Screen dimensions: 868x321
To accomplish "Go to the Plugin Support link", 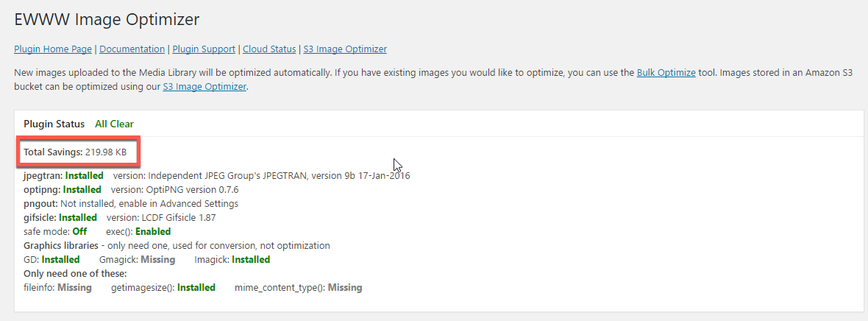I will point(204,49).
